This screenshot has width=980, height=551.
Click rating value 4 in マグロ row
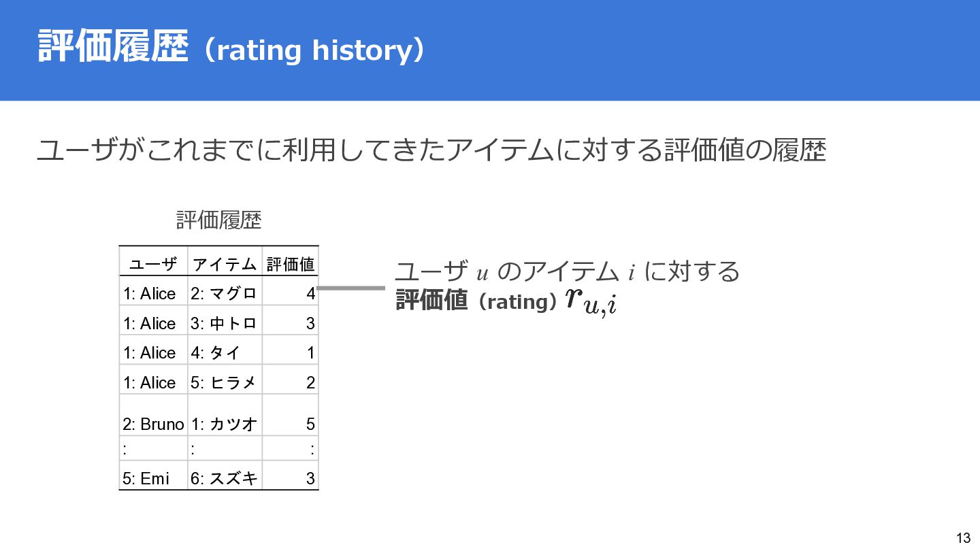pos(310,294)
